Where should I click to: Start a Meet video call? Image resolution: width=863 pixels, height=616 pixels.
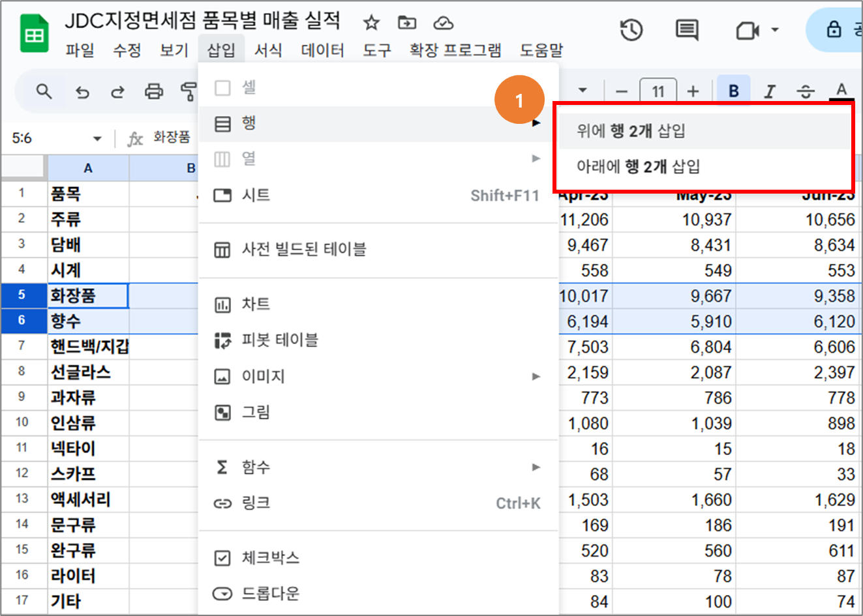(x=748, y=30)
